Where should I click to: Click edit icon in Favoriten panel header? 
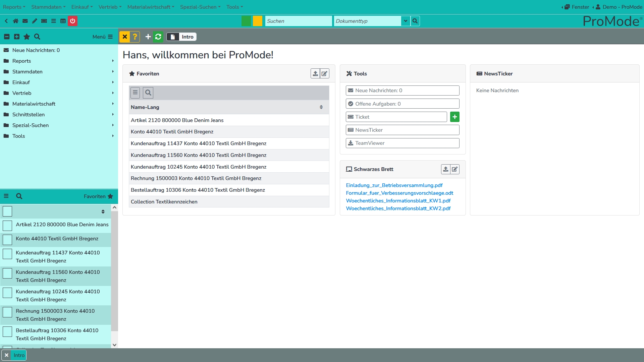click(x=324, y=74)
